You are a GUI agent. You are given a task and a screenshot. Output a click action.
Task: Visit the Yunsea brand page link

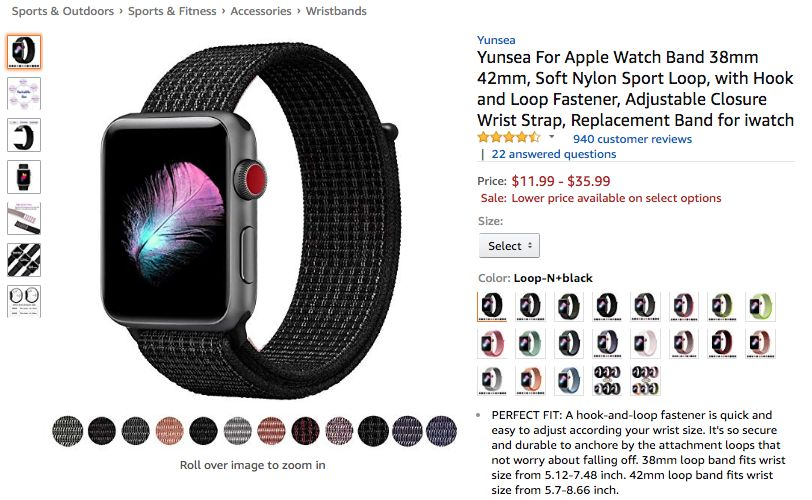496,40
